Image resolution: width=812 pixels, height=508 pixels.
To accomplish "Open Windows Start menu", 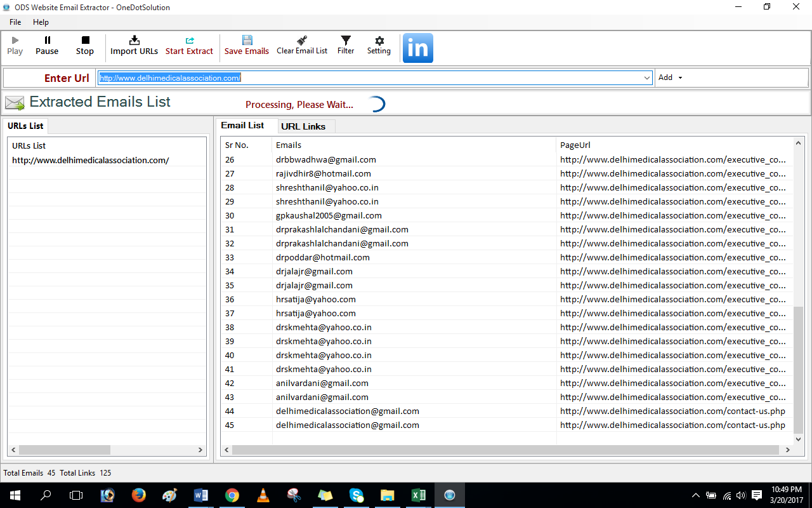I will [15, 495].
